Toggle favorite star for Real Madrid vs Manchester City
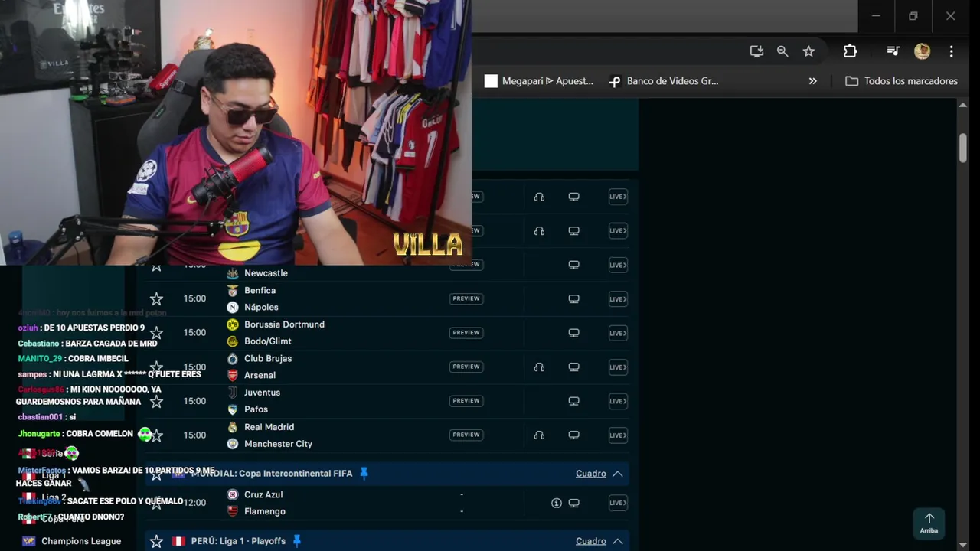Screen dimensions: 980x551 156,435
